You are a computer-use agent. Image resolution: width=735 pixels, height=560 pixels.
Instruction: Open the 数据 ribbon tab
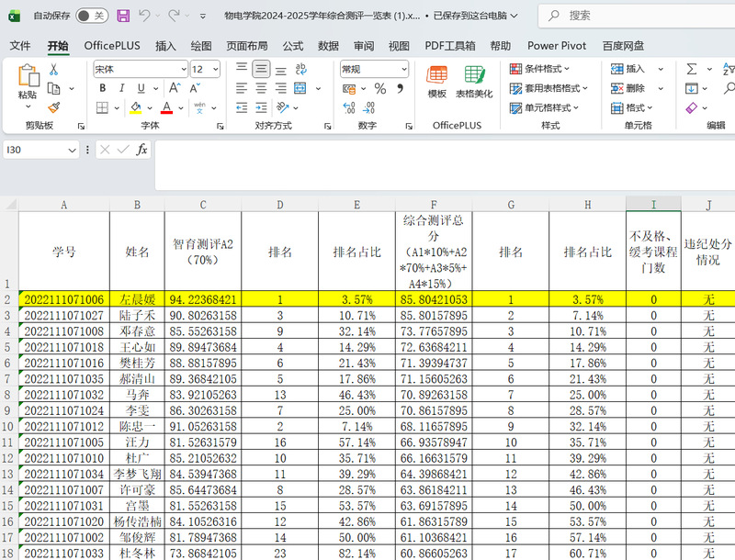328,46
